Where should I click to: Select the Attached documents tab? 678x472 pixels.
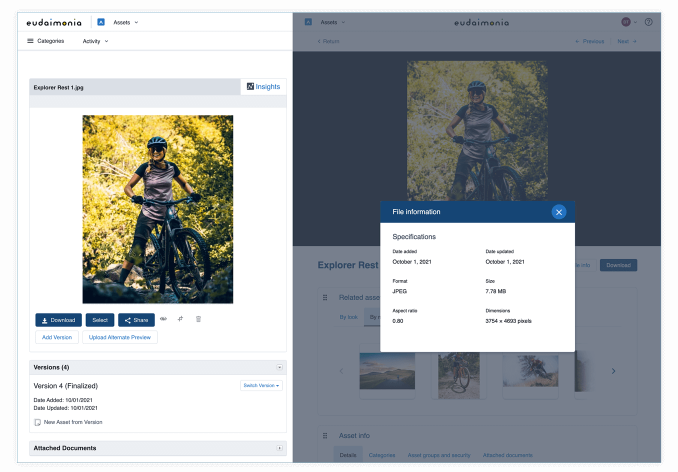(x=508, y=455)
